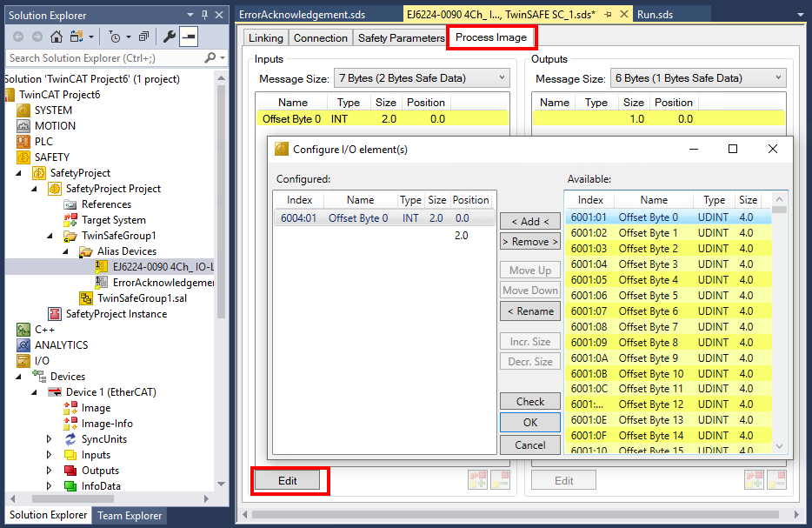
Task: Select configured row 6004:01 Offset Byte 0
Action: pyautogui.click(x=384, y=217)
